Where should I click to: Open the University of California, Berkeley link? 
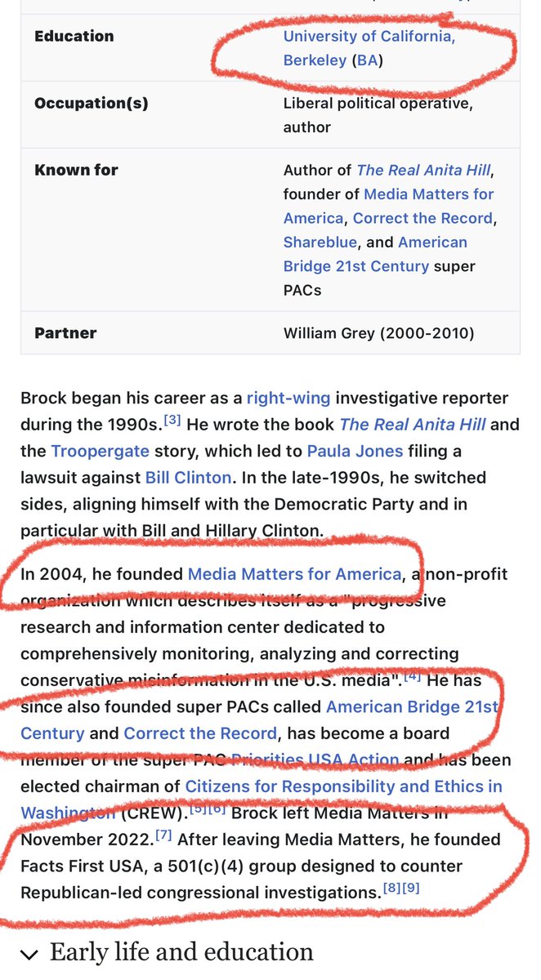369,37
